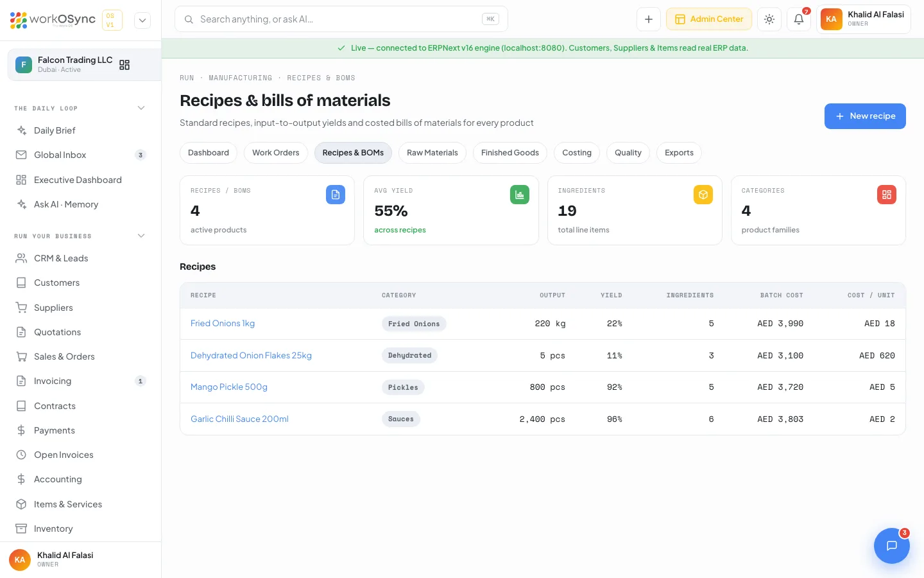Open the Fried Onions 1kg recipe
The height and width of the screenshot is (578, 924).
tap(223, 324)
